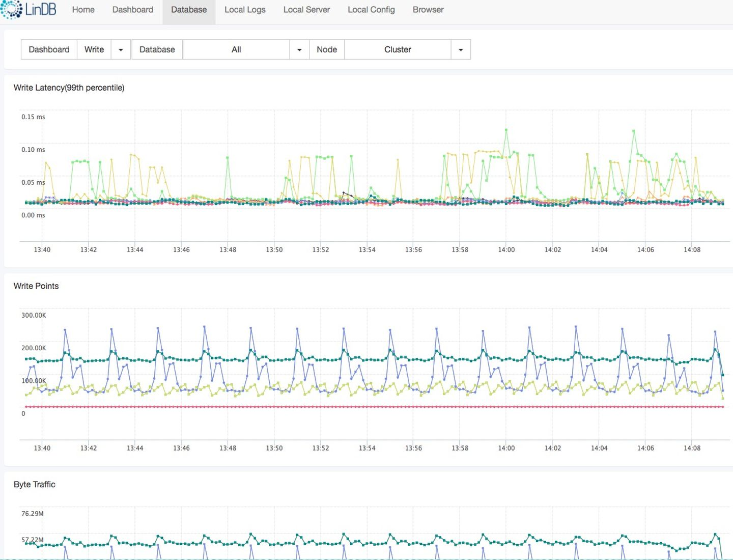733x560 pixels.
Task: Switch to Local Server page
Action: [306, 10]
